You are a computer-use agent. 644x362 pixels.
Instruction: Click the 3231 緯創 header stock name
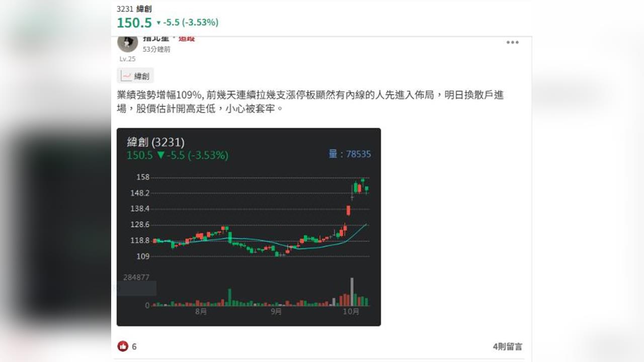pyautogui.click(x=134, y=9)
